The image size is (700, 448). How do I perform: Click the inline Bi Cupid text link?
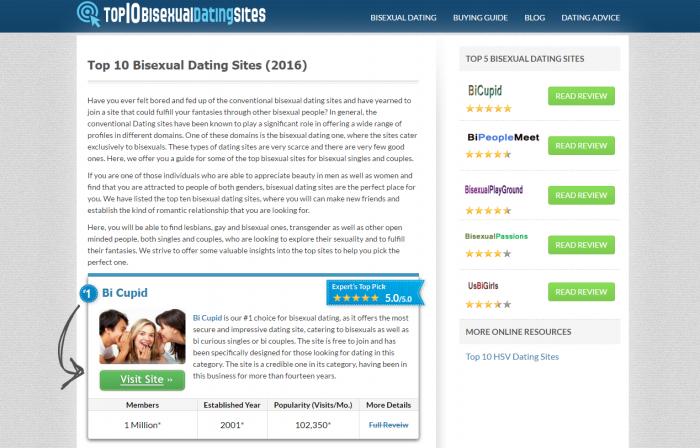[x=207, y=318]
